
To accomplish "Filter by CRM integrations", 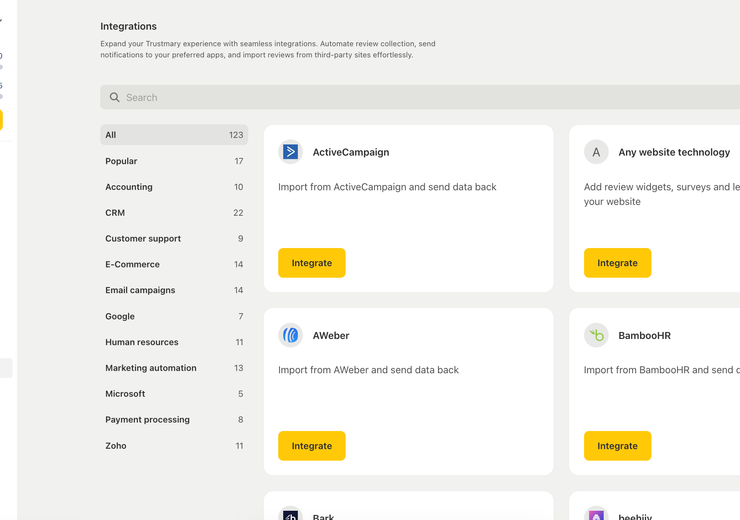I will click(x=174, y=213).
